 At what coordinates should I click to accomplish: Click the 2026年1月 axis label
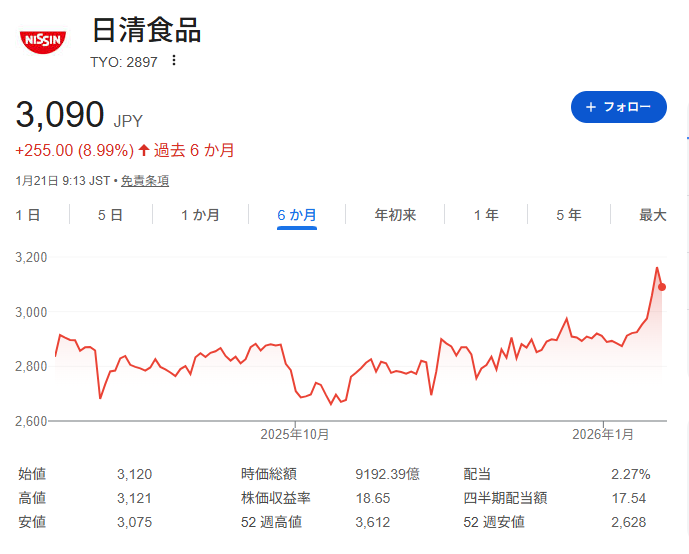point(603,434)
